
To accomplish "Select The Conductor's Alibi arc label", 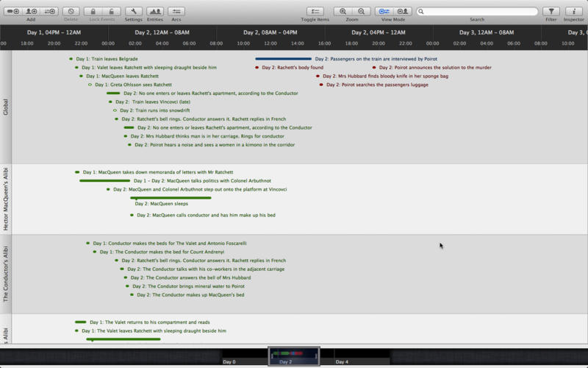I will pos(6,275).
